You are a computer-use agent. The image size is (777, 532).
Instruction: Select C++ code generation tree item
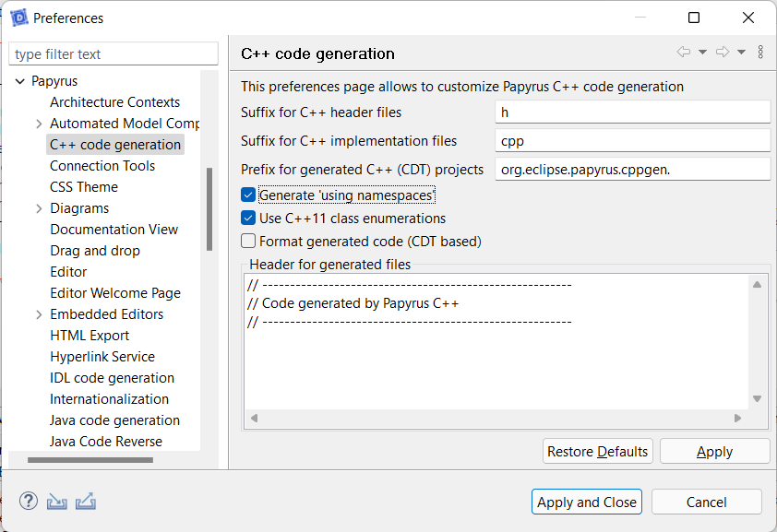(x=115, y=145)
